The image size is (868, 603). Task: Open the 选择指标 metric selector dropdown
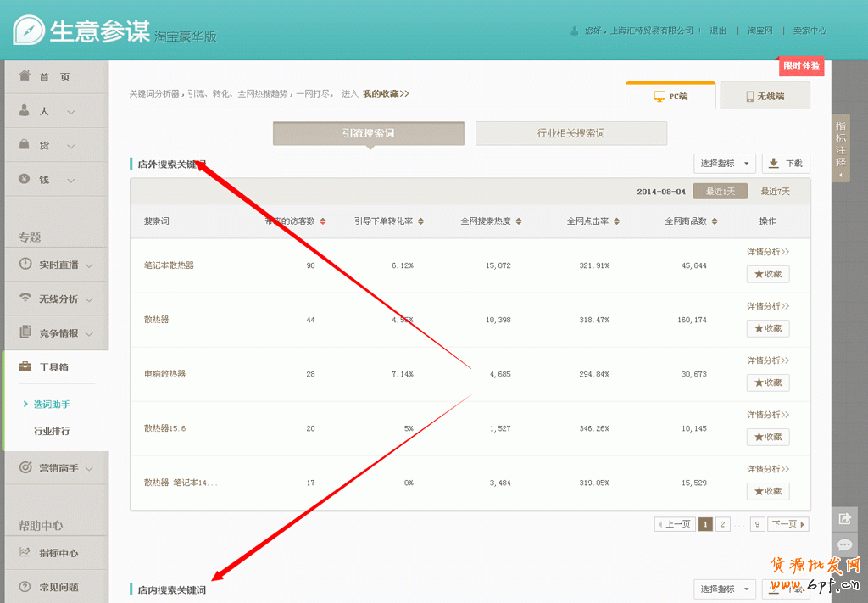[724, 163]
